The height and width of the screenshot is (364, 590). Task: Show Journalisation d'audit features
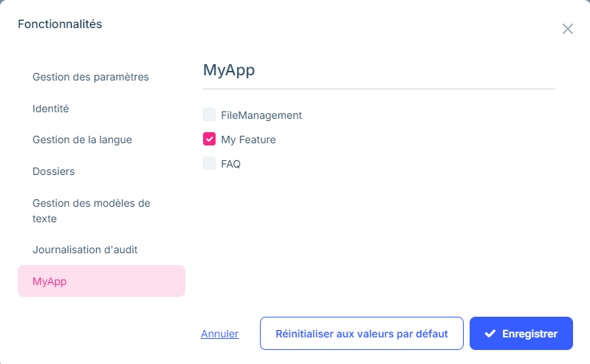[85, 250]
